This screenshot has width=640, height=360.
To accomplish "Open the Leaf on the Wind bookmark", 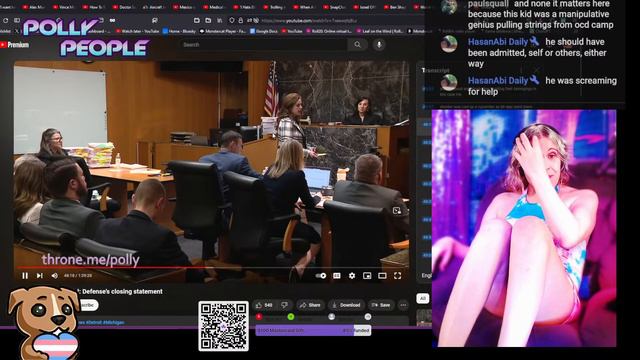I will (380, 31).
